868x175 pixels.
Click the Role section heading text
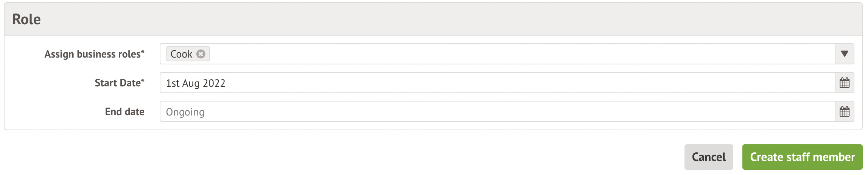click(x=26, y=19)
